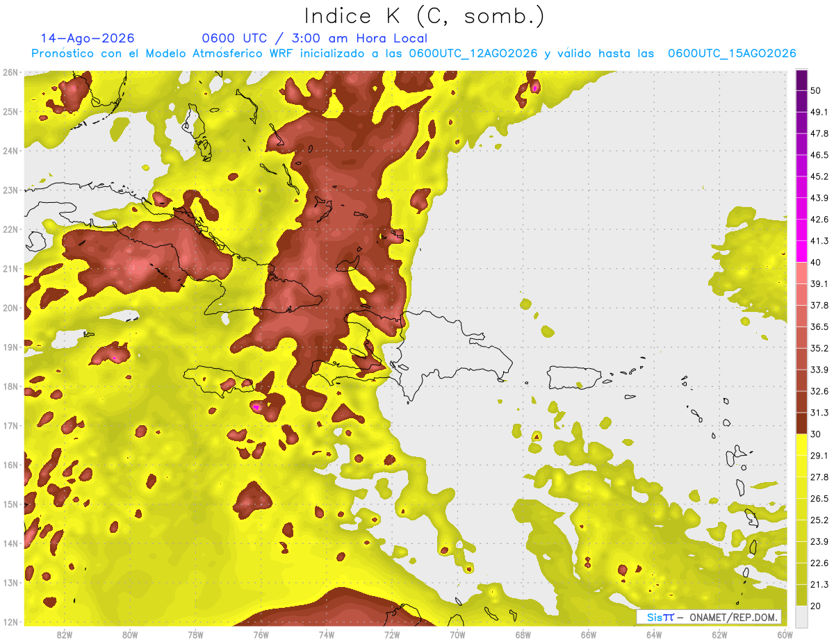The width and height of the screenshot is (834, 644).
Task: Click the colorbar value "42.6"
Action: click(819, 220)
